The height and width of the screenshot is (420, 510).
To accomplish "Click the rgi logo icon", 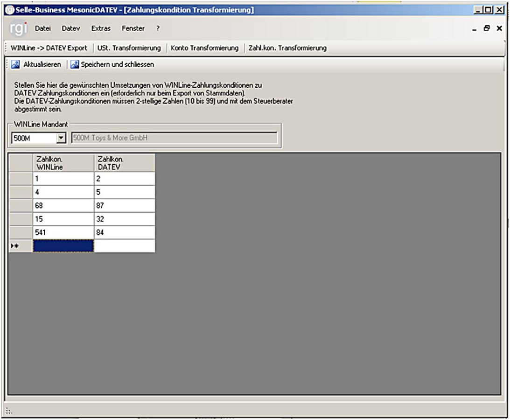I will tap(19, 28).
